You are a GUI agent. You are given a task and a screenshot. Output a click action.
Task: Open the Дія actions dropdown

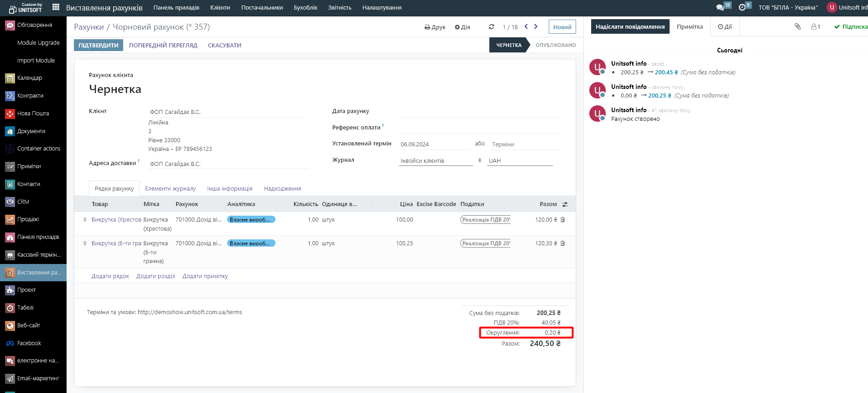click(462, 27)
